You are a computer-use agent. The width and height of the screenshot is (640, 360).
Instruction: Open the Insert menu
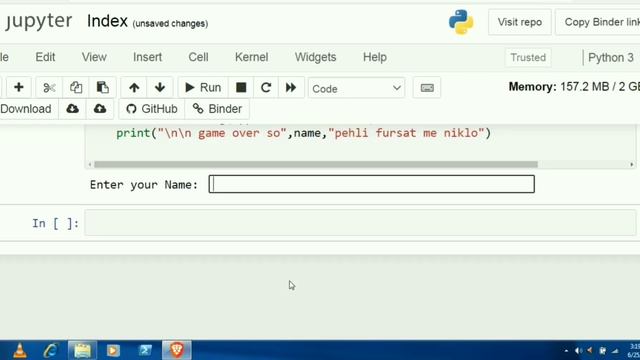tap(147, 57)
